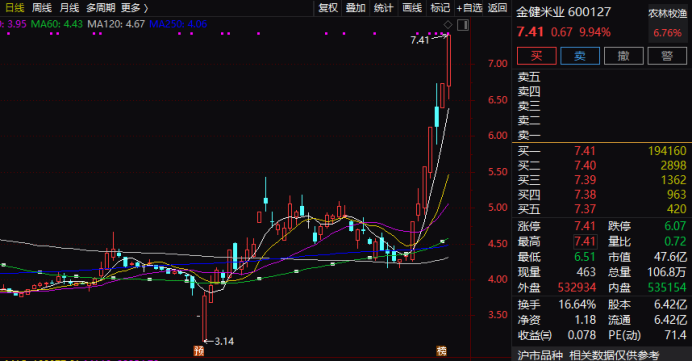693x361 pixels.
Task: Toggle the side panel layout icon
Action: (x=463, y=25)
